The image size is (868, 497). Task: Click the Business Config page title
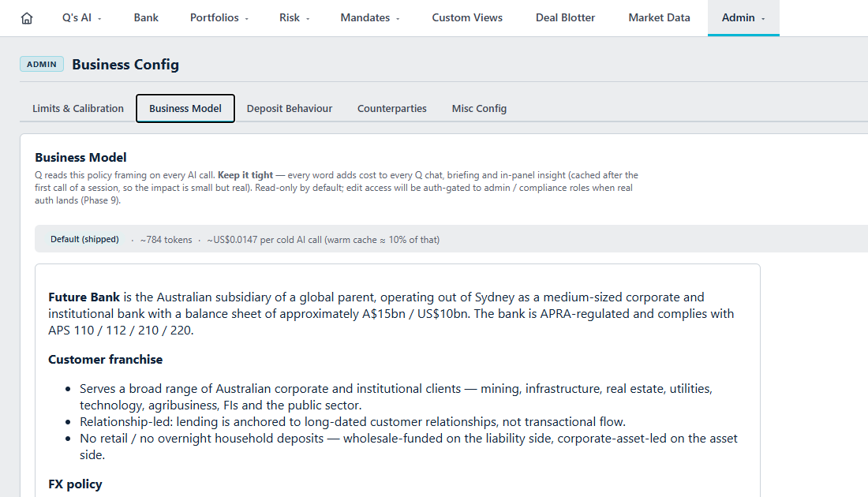tap(125, 65)
